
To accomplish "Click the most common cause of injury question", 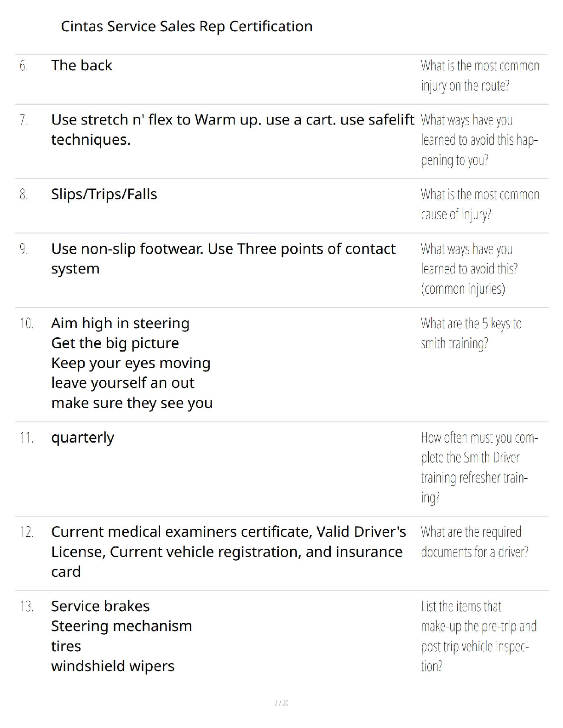I will [x=480, y=205].
